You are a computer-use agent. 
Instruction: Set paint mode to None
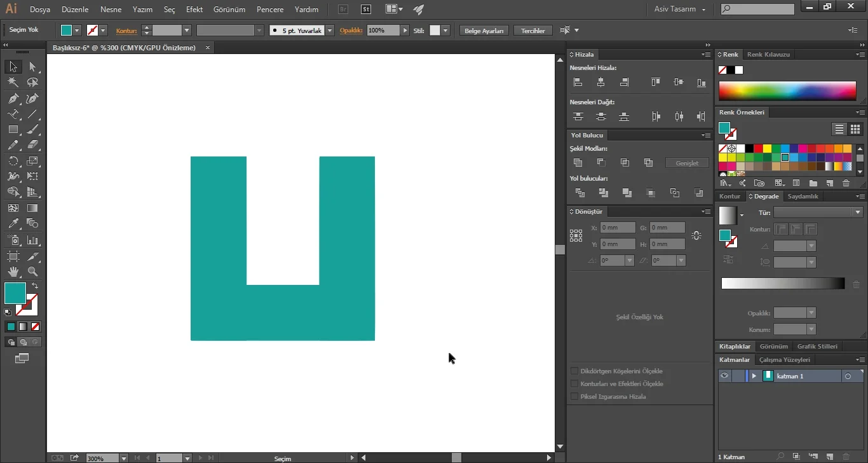(36, 326)
